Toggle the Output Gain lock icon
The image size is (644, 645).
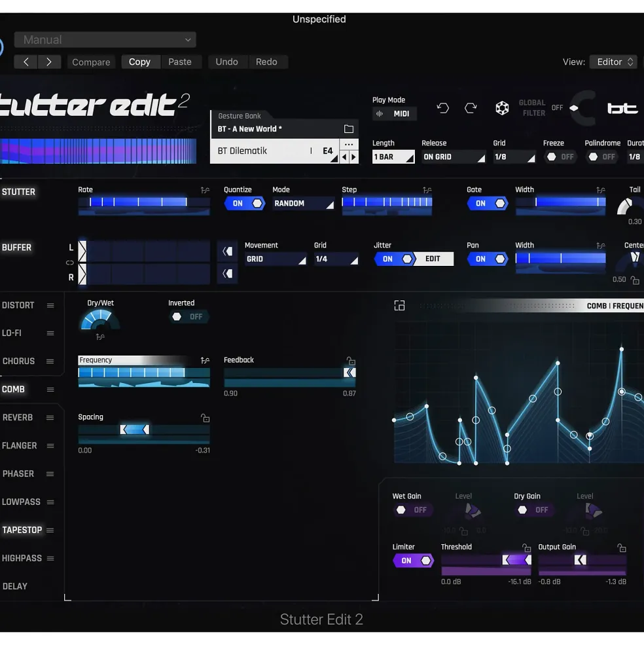point(622,547)
